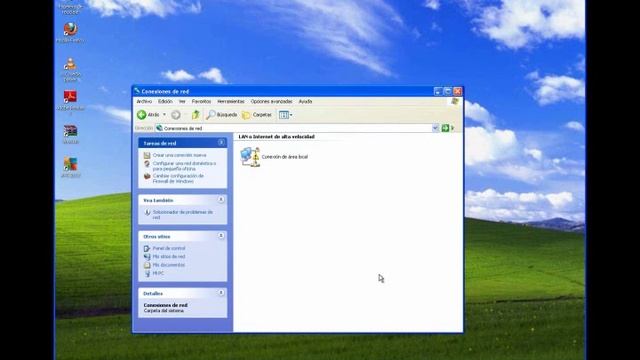Collapse the Detalles panel
This screenshot has height=360, width=640.
[x=221, y=293]
